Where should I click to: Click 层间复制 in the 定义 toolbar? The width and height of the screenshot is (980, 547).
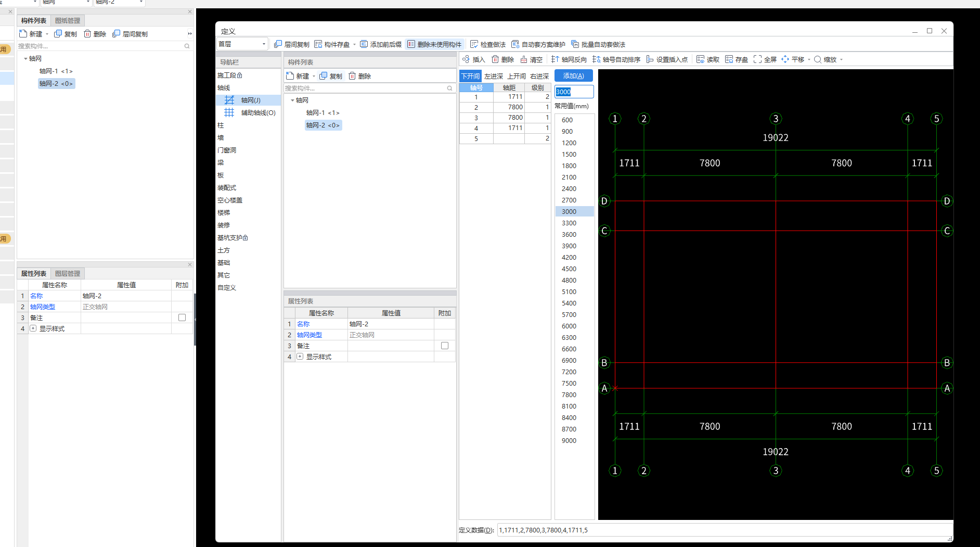click(291, 44)
